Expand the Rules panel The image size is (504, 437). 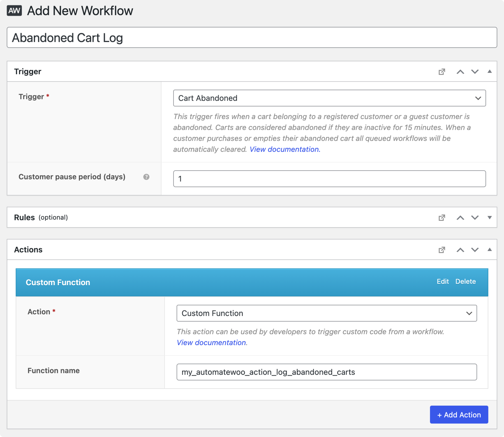(x=490, y=218)
